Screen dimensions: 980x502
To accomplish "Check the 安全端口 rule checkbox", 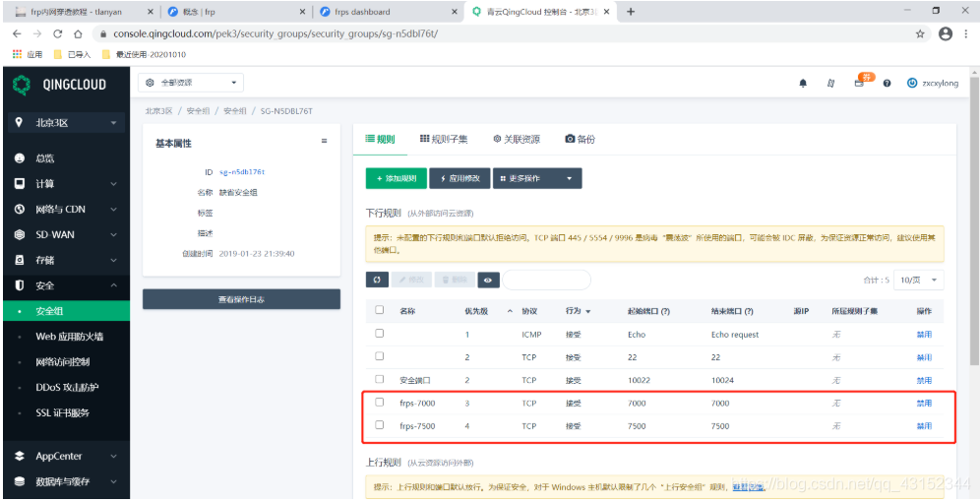I will (x=380, y=379).
